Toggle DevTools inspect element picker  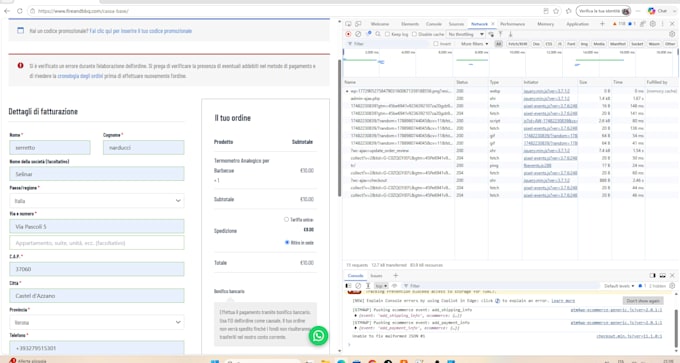coord(348,24)
